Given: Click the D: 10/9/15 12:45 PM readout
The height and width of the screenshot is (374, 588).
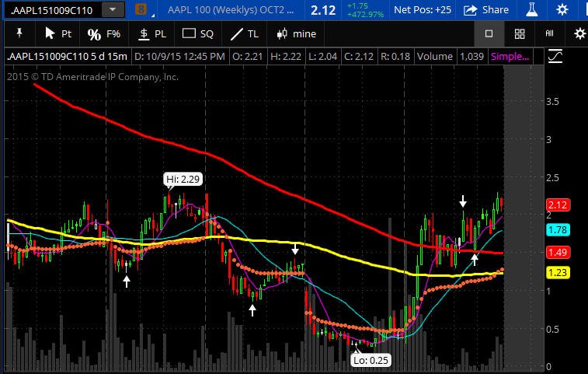Looking at the screenshot, I should coord(179,57).
